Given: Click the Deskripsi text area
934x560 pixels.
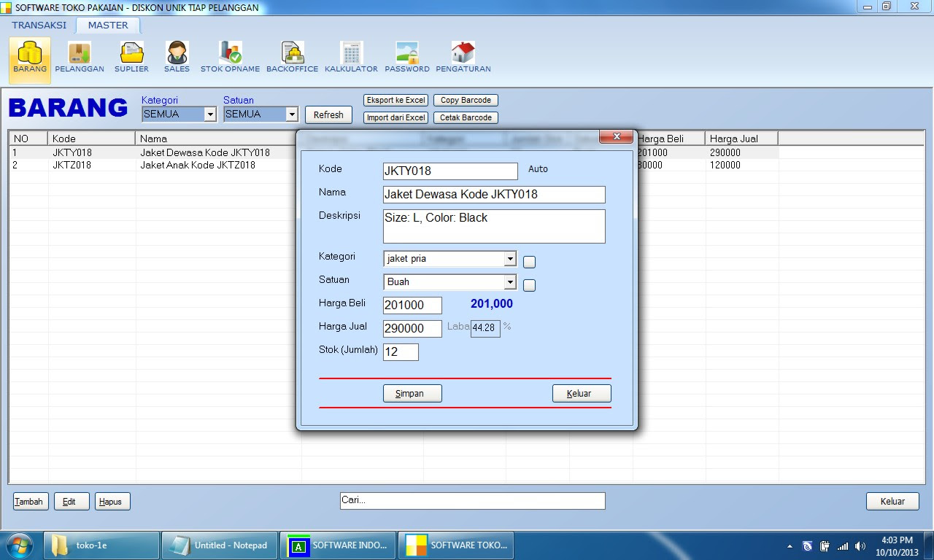Looking at the screenshot, I should [x=494, y=226].
